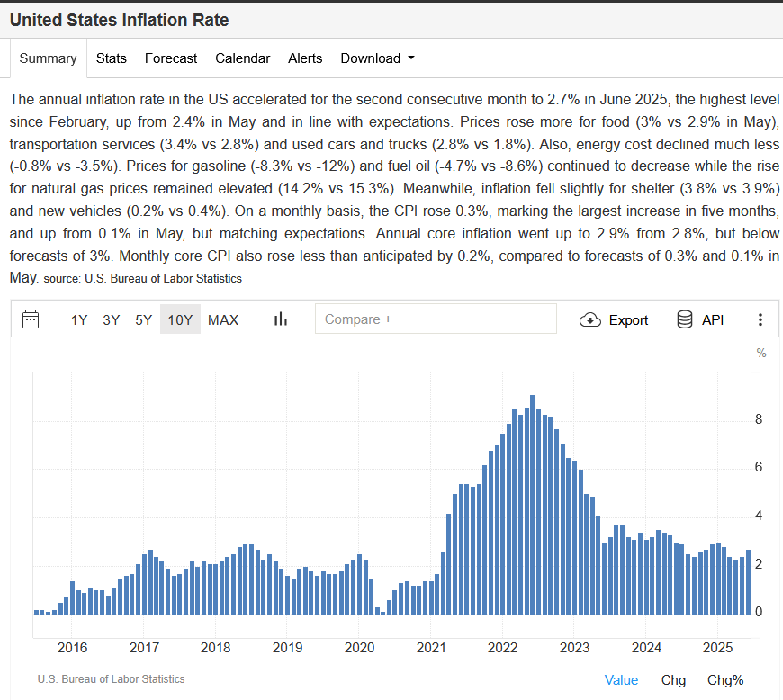Click the Export label text
The height and width of the screenshot is (700, 783).
pyautogui.click(x=628, y=320)
